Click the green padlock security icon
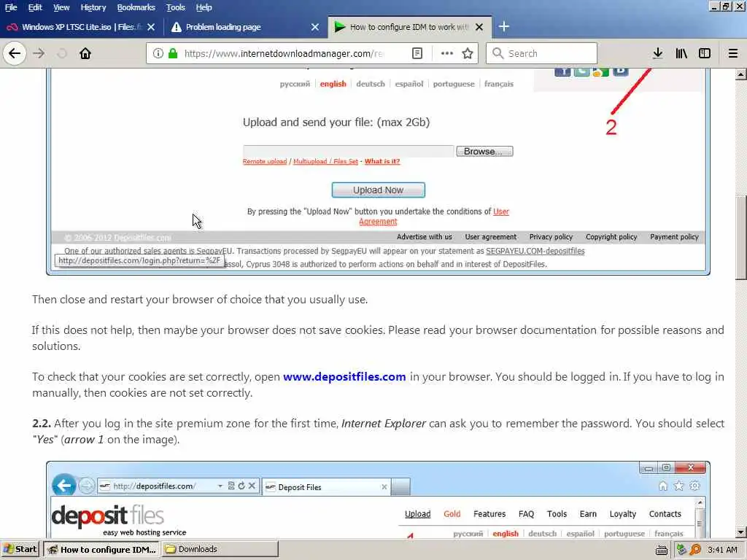 coord(173,53)
